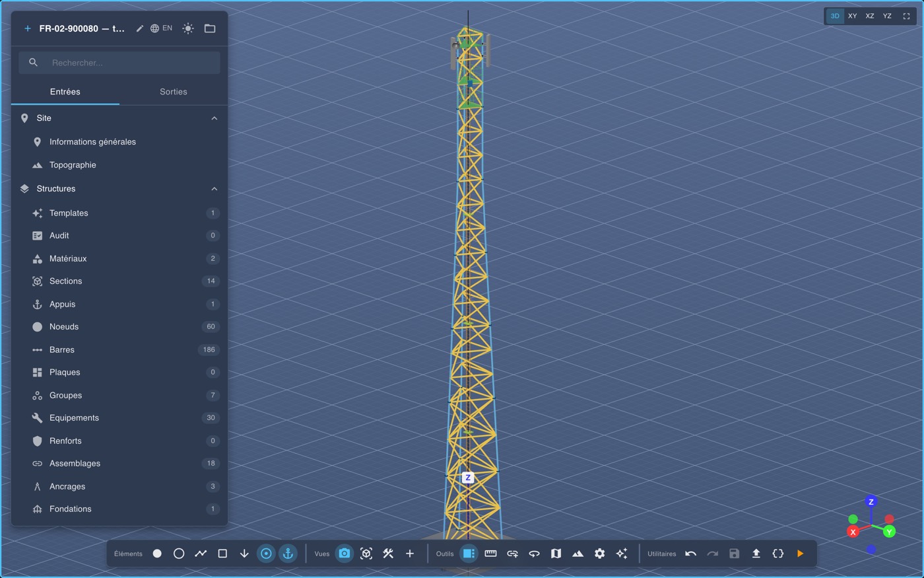Open settings gear in bottom toolbar
The height and width of the screenshot is (578, 924).
pos(599,554)
